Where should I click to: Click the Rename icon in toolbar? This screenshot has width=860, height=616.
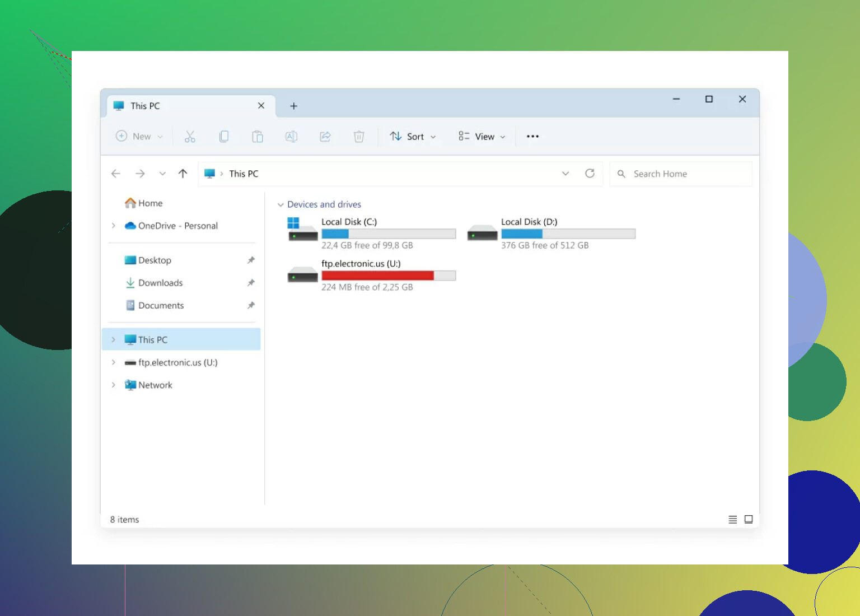pyautogui.click(x=291, y=137)
